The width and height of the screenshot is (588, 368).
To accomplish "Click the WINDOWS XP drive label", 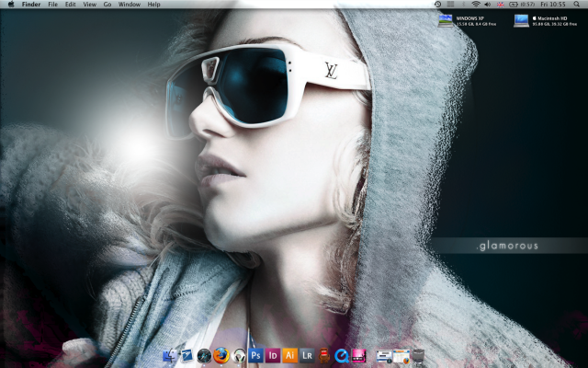I will click(x=470, y=18).
